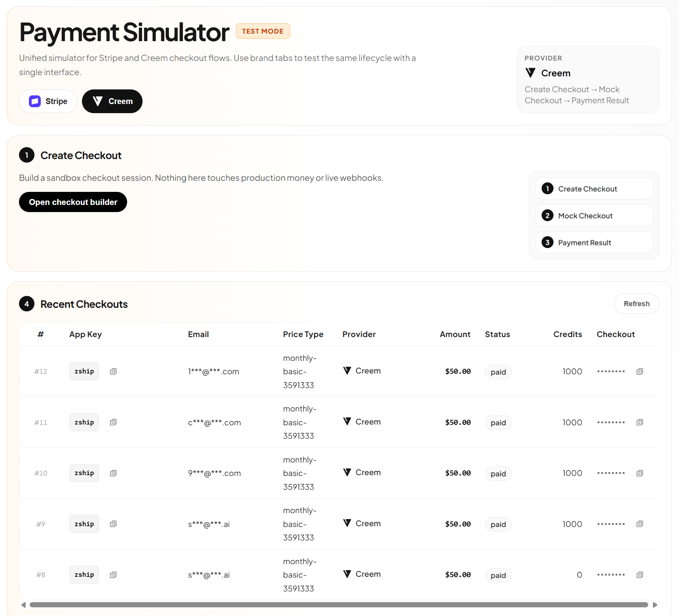This screenshot has height=616, width=679.
Task: Go to Payment Result step
Action: pyautogui.click(x=594, y=243)
